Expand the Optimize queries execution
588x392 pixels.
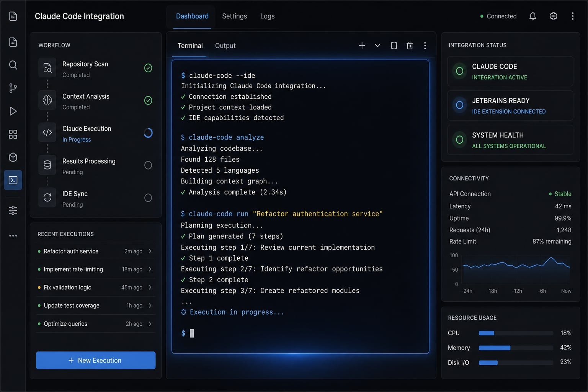click(150, 323)
